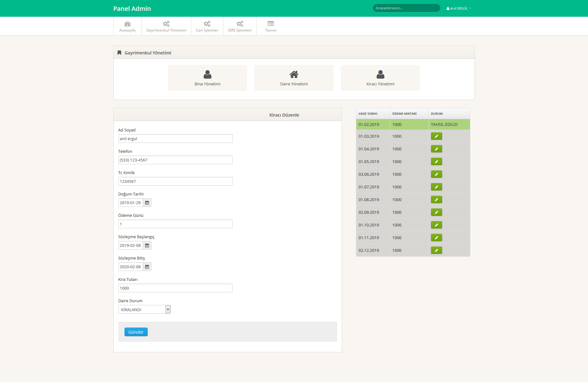Click the edit pencil for 01.11.2019 payment
The image size is (588, 382).
point(436,238)
